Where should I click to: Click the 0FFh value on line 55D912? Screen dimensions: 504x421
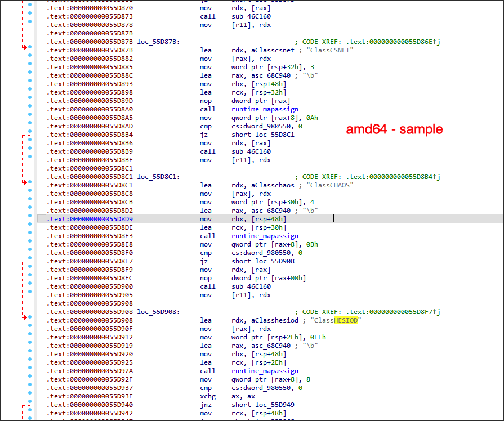pos(318,337)
